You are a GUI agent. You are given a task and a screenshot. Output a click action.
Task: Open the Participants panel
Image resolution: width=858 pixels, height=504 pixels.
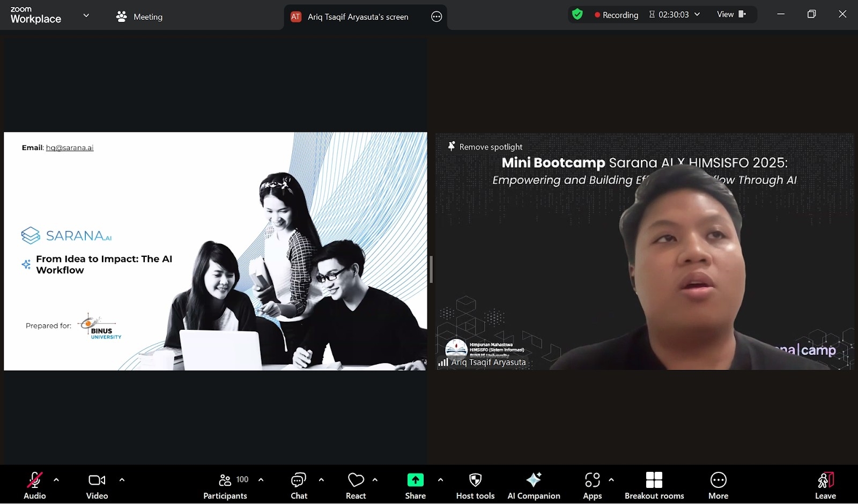pyautogui.click(x=225, y=486)
